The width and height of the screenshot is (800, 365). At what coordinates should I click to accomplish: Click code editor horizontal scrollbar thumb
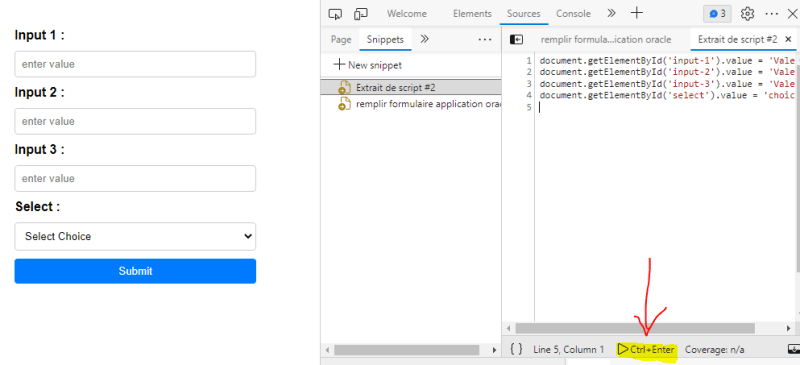[x=635, y=328]
